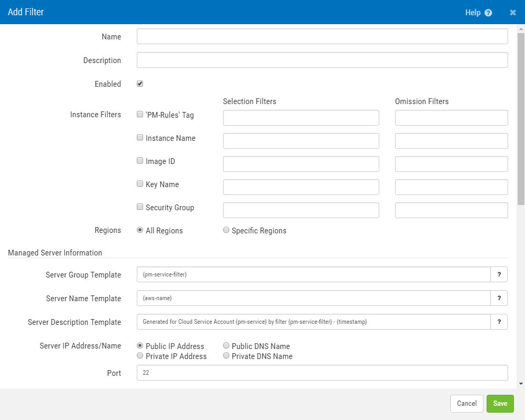Click the scrollbar down arrow
525x420 pixels.
521,384
